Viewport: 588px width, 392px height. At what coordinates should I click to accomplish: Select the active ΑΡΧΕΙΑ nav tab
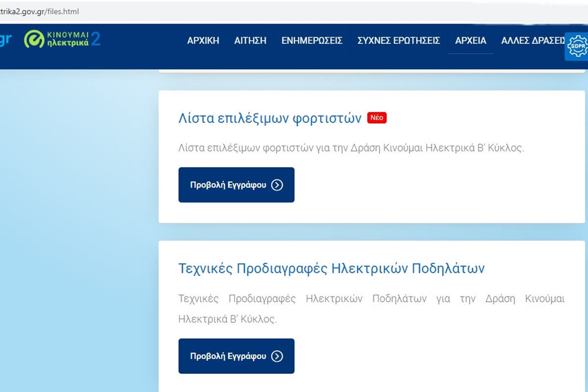[470, 41]
